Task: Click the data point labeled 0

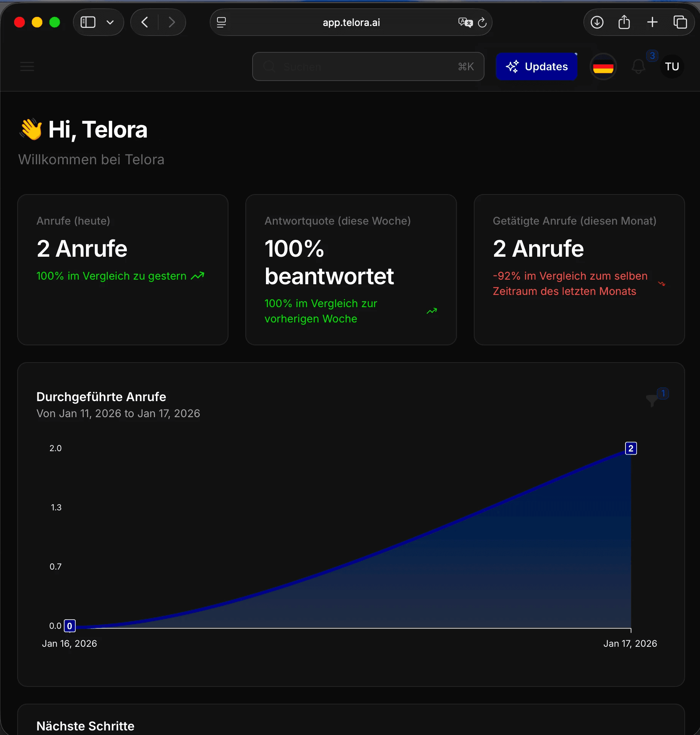Action: 70,626
